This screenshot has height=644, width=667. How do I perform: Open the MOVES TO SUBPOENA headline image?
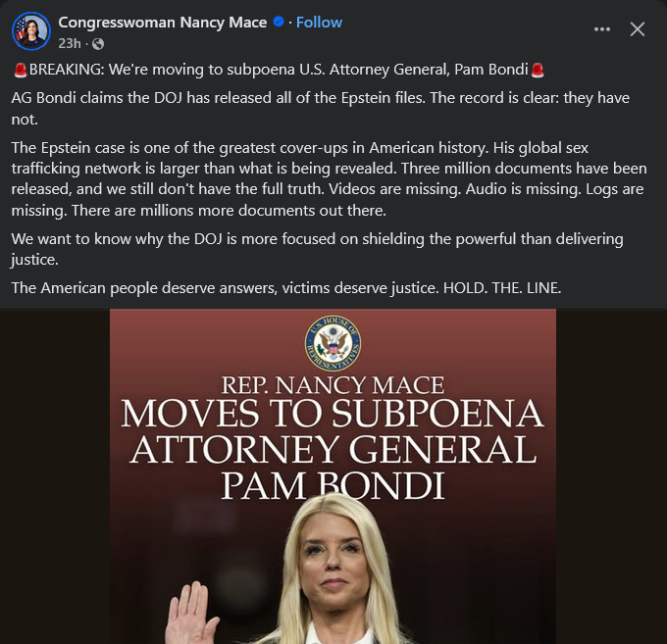coord(333,476)
